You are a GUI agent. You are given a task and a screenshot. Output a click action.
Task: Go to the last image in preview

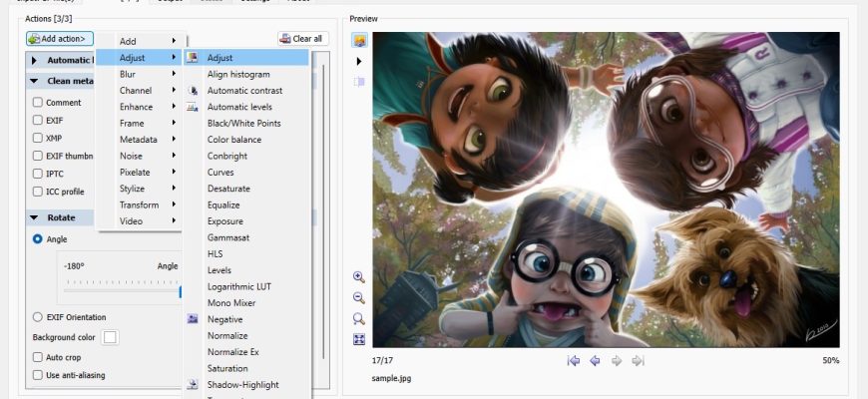point(638,361)
